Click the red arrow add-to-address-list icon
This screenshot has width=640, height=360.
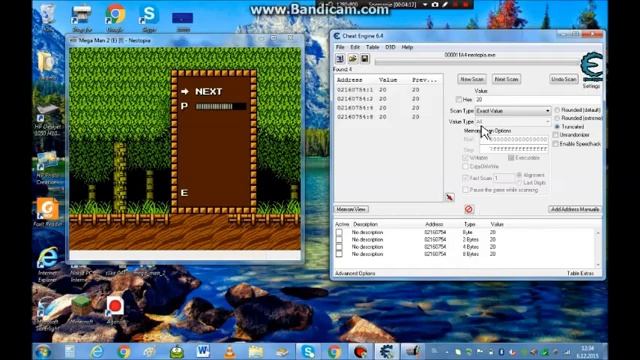click(450, 197)
